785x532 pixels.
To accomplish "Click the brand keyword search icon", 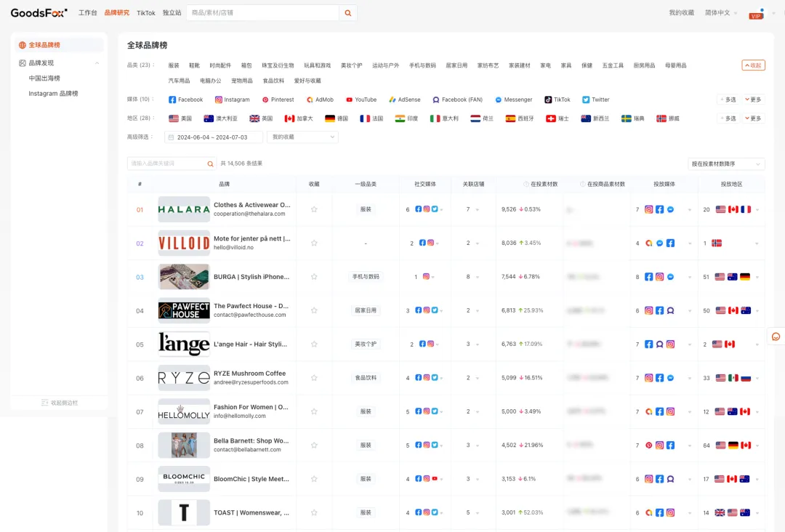I will point(210,164).
